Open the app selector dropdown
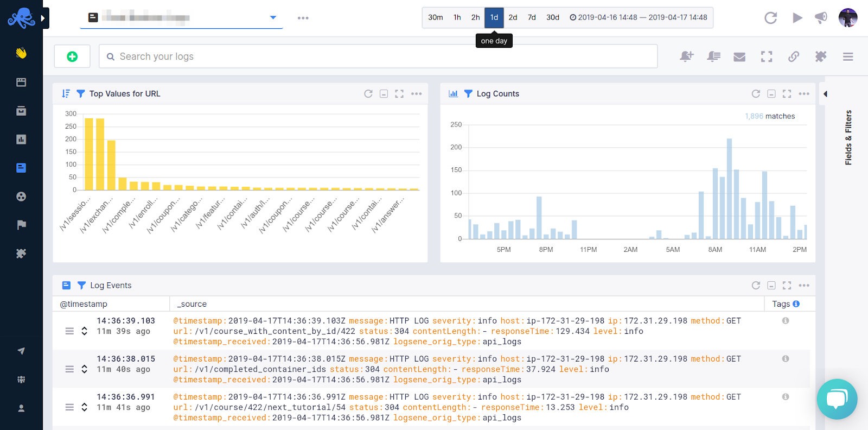The height and width of the screenshot is (430, 868). click(x=273, y=18)
